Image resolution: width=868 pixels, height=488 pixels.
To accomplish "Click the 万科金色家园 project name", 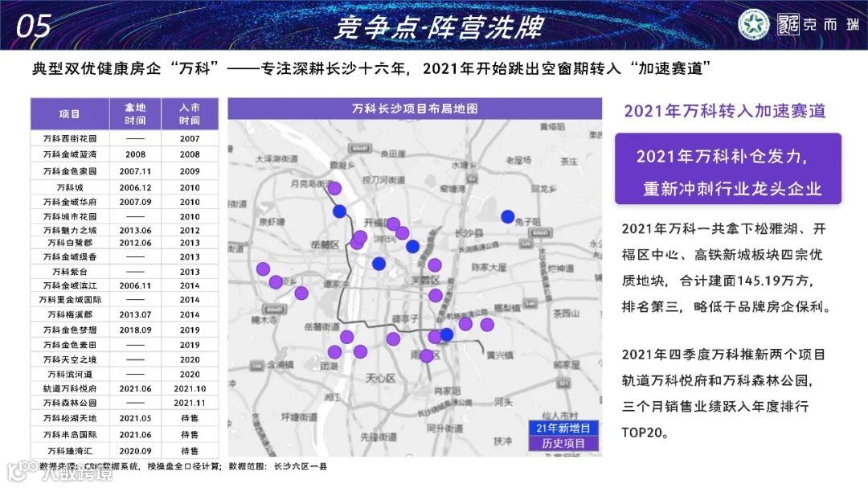I will 70,171.
